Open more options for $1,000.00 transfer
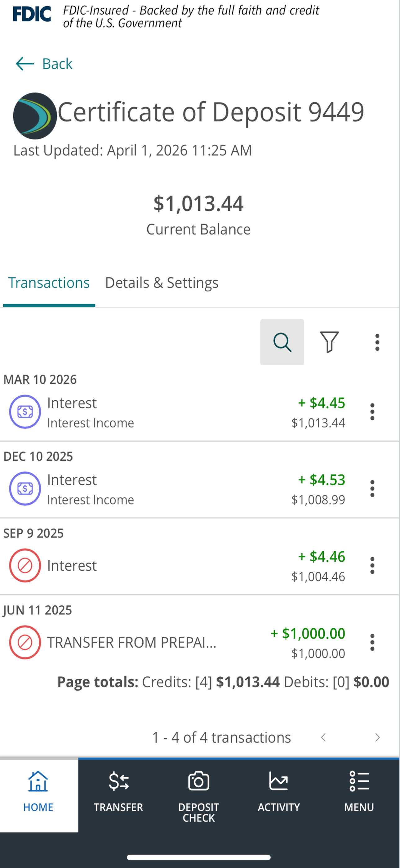The image size is (400, 868). pos(372,642)
